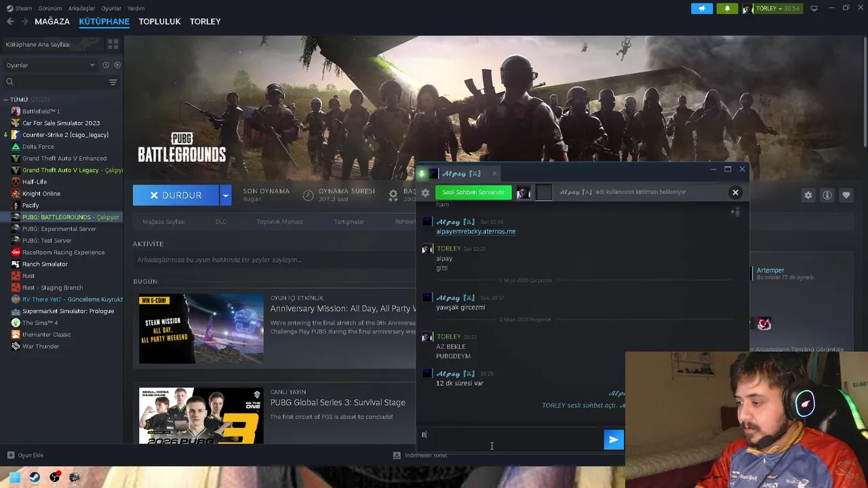Click the announcements megaphone icon

702,8
